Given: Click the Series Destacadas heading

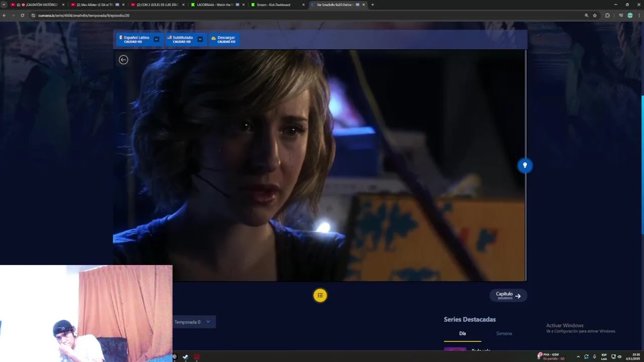Looking at the screenshot, I should pyautogui.click(x=469, y=319).
